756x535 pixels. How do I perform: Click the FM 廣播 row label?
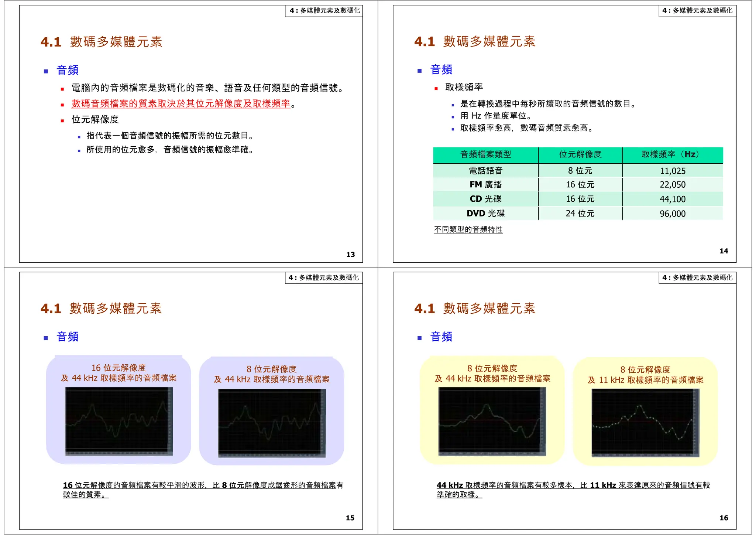pyautogui.click(x=485, y=184)
